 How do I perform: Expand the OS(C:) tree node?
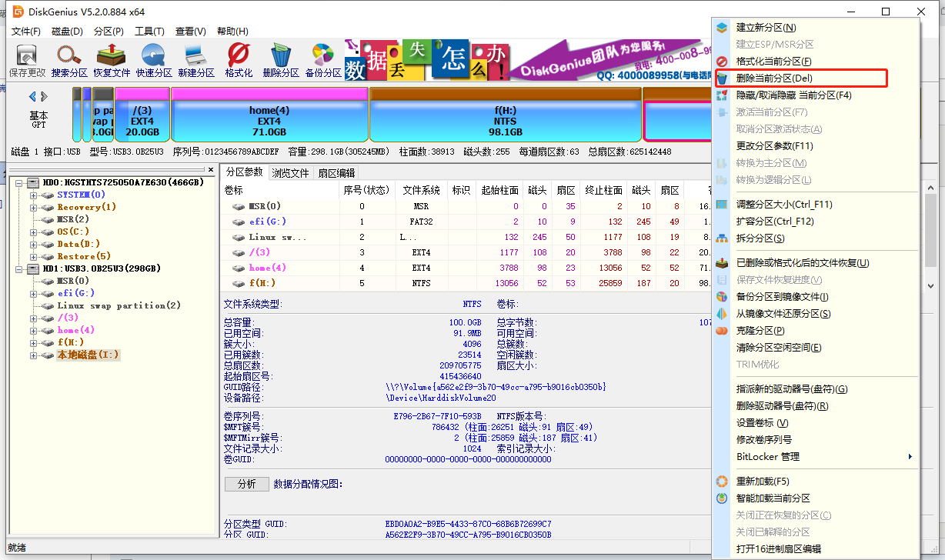[x=34, y=232]
